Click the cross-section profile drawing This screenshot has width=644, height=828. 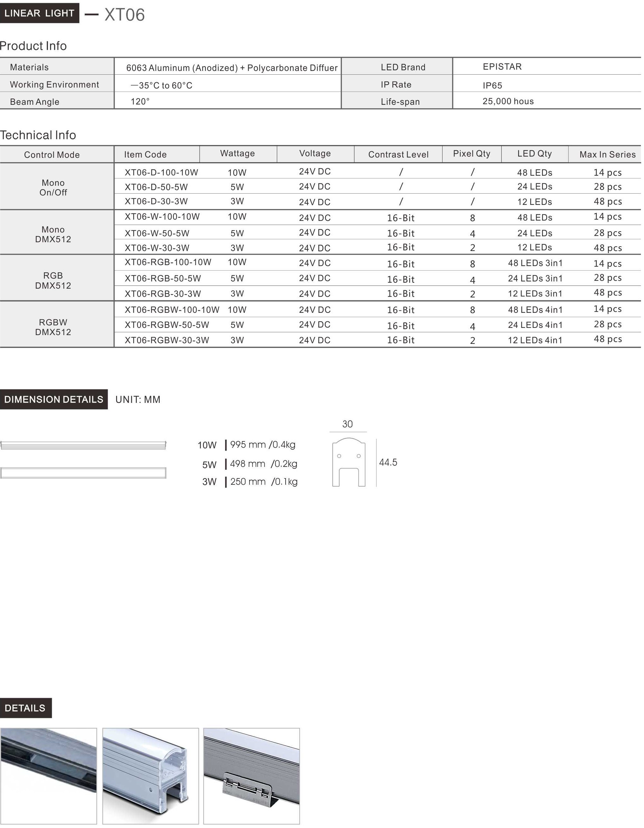[349, 462]
